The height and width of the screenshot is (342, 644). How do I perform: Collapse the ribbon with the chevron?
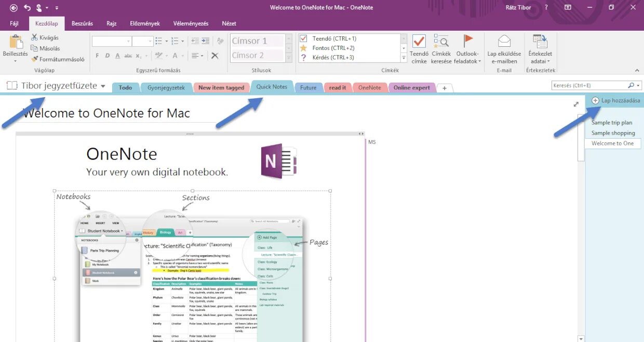637,70
